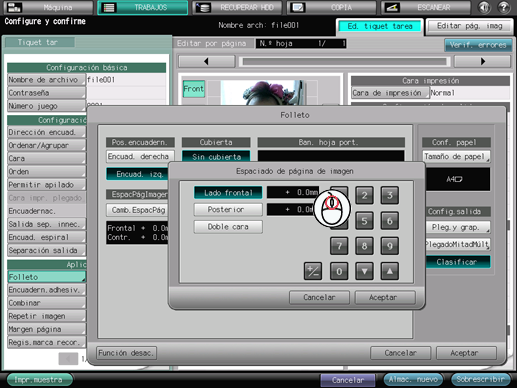The width and height of the screenshot is (517, 388).
Task: Decrease value with down arrow key
Action: (364, 271)
